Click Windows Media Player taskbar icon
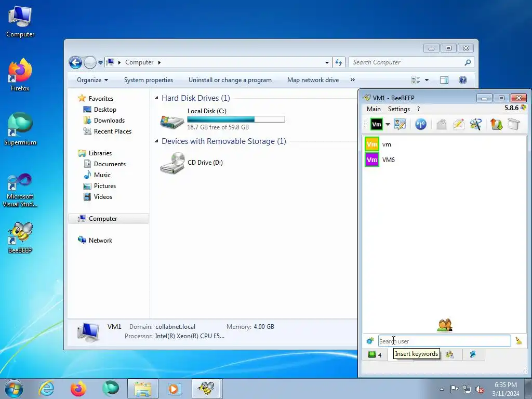The height and width of the screenshot is (399, 532). [x=174, y=389]
